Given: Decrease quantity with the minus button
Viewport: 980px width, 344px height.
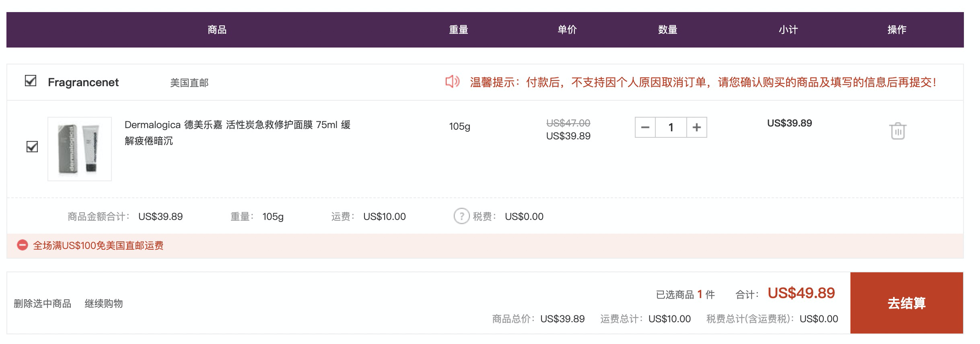Looking at the screenshot, I should coord(645,127).
